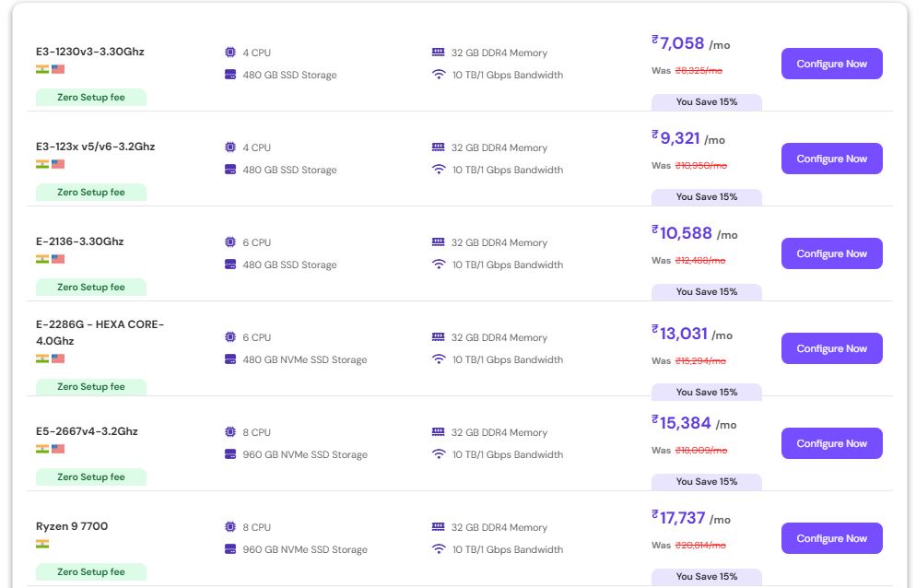Click the memory icon in E-2136 row
916x588 pixels.
[438, 242]
